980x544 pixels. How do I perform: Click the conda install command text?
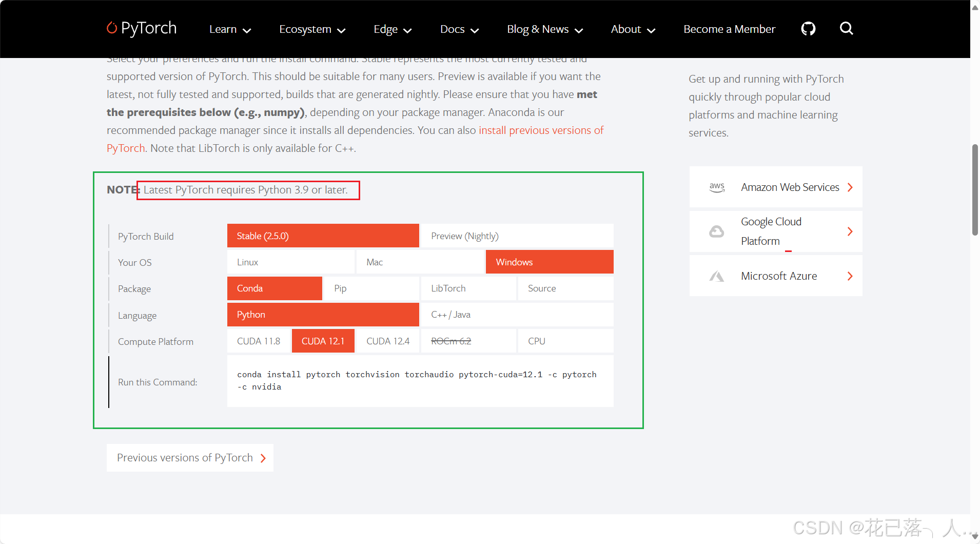[417, 381]
